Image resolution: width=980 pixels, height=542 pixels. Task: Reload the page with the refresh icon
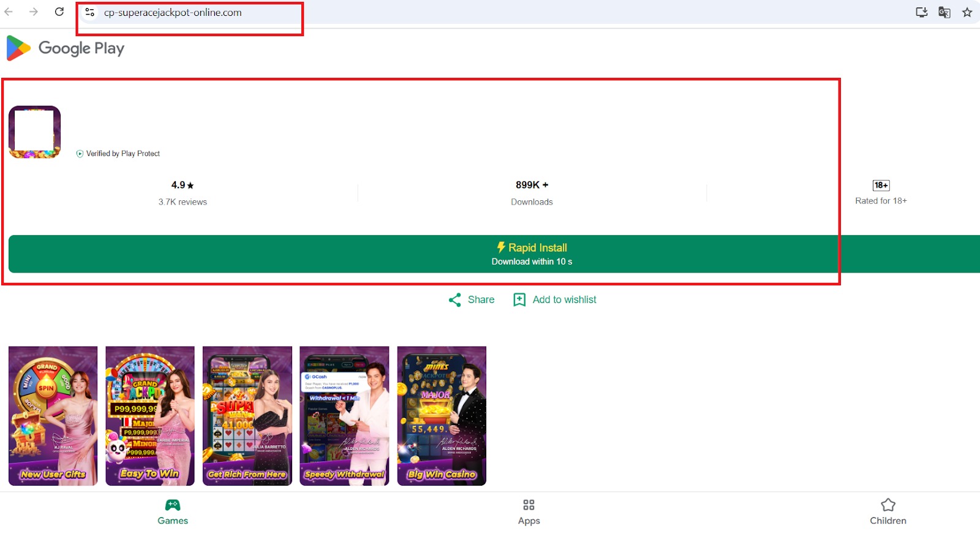tap(59, 12)
